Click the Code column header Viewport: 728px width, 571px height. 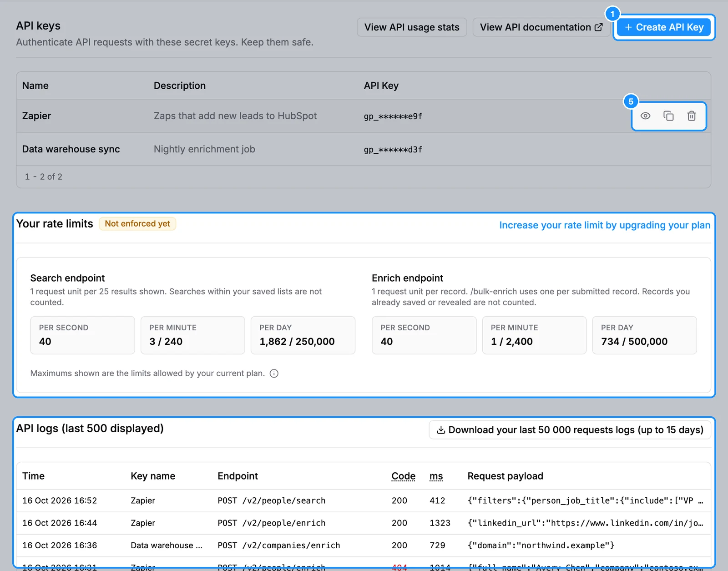click(x=404, y=476)
